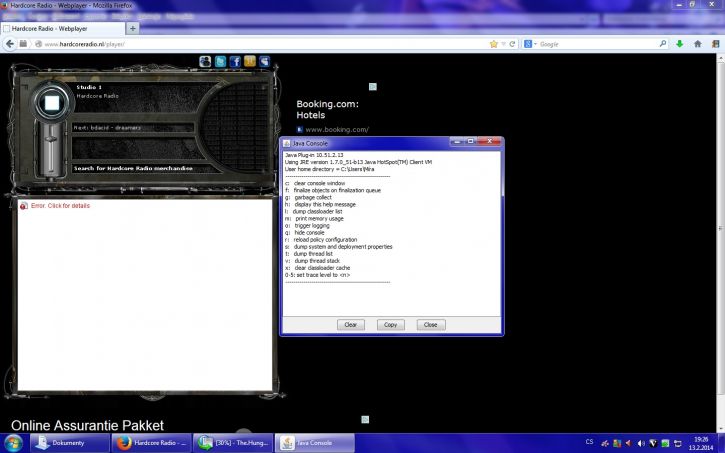Open a new tab with the plus button
Image resolution: width=725 pixels, height=453 pixels.
pos(132,28)
